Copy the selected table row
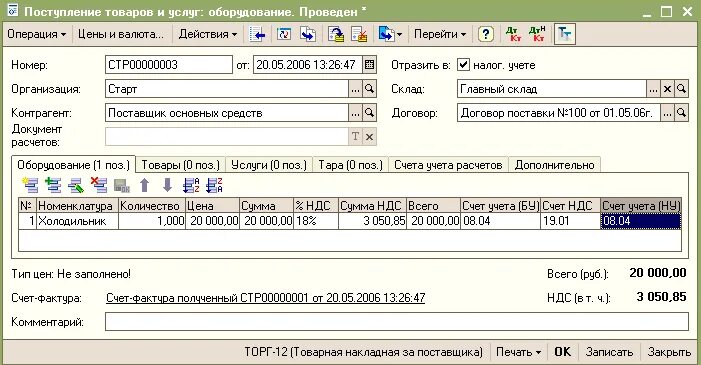This screenshot has width=701, height=365. tap(53, 185)
